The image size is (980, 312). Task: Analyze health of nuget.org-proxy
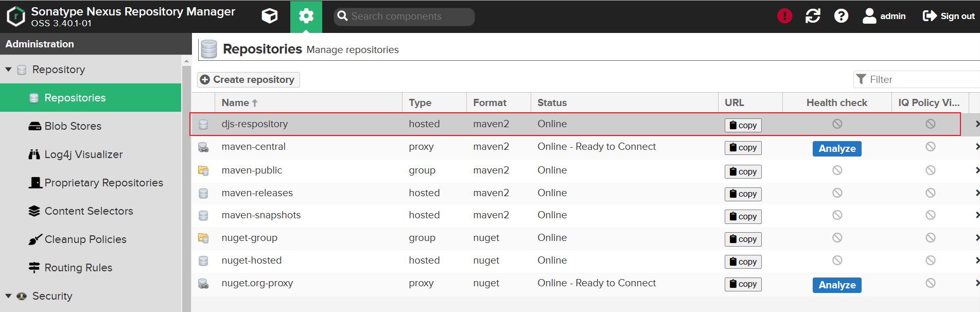[837, 285]
